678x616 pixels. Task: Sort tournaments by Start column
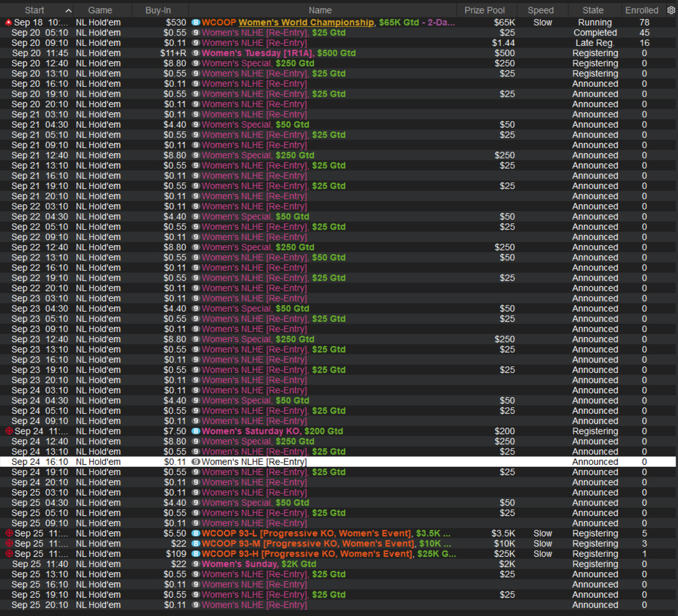(x=34, y=10)
